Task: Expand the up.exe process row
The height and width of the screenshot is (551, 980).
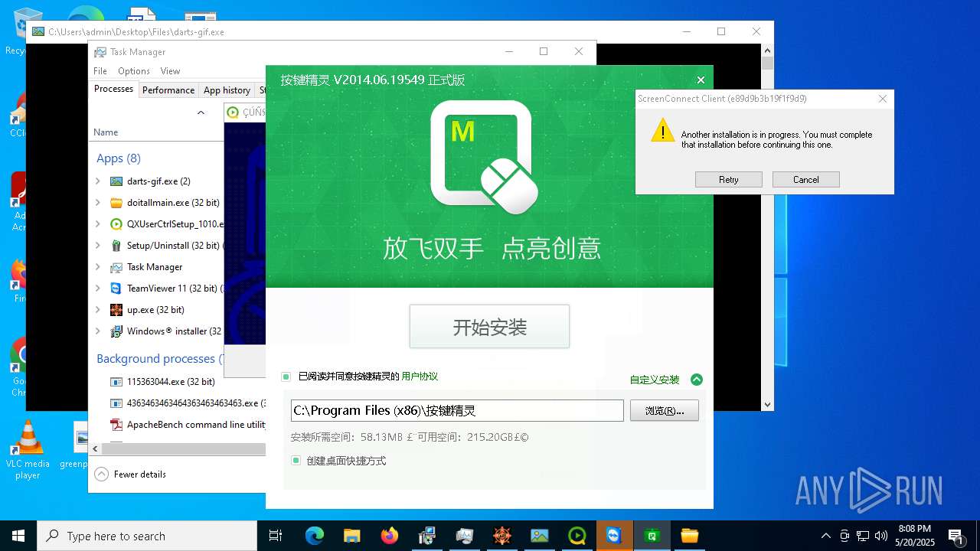Action: [98, 310]
